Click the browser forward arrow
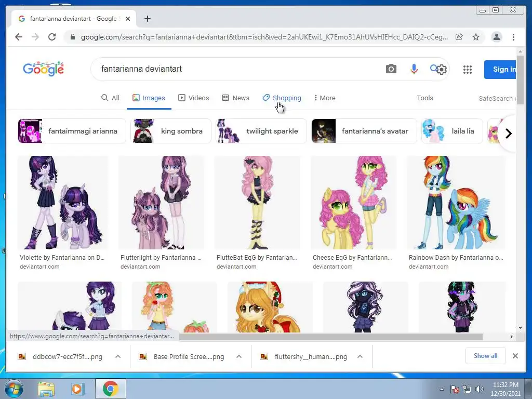 [x=35, y=37]
